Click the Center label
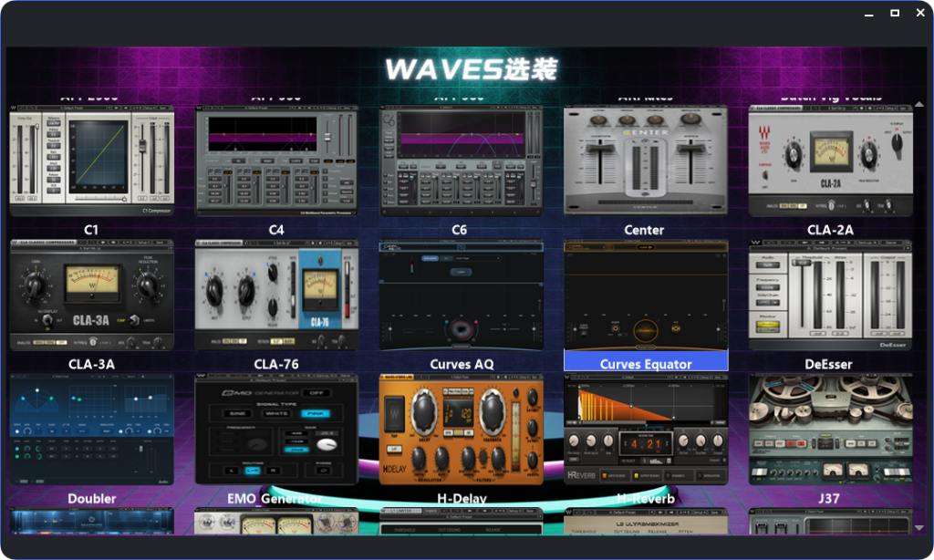The width and height of the screenshot is (934, 560). point(644,230)
